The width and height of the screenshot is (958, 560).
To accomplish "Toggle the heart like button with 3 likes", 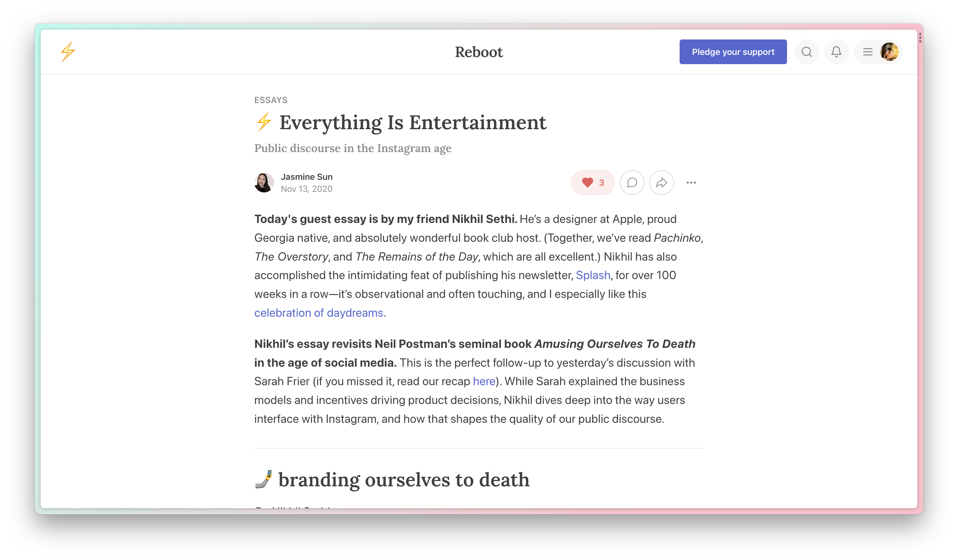I will click(592, 183).
